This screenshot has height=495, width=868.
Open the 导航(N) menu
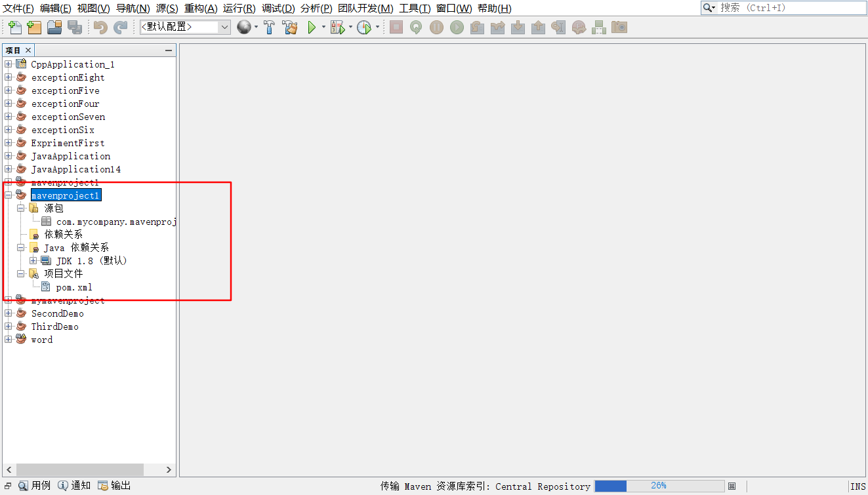click(133, 9)
